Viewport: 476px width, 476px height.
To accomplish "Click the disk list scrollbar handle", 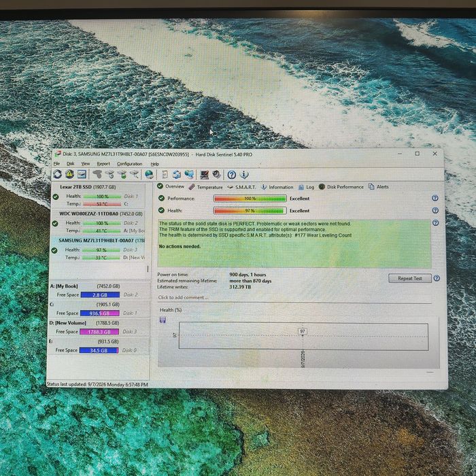I will coord(148,269).
